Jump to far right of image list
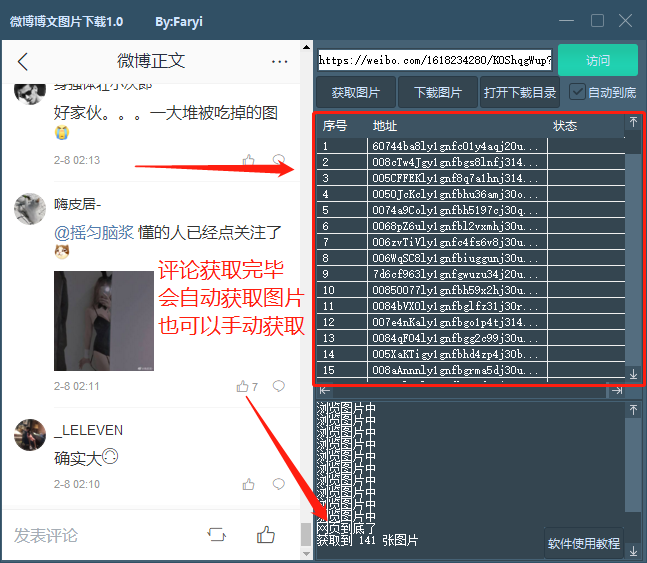This screenshot has height=563, width=647. (x=617, y=390)
